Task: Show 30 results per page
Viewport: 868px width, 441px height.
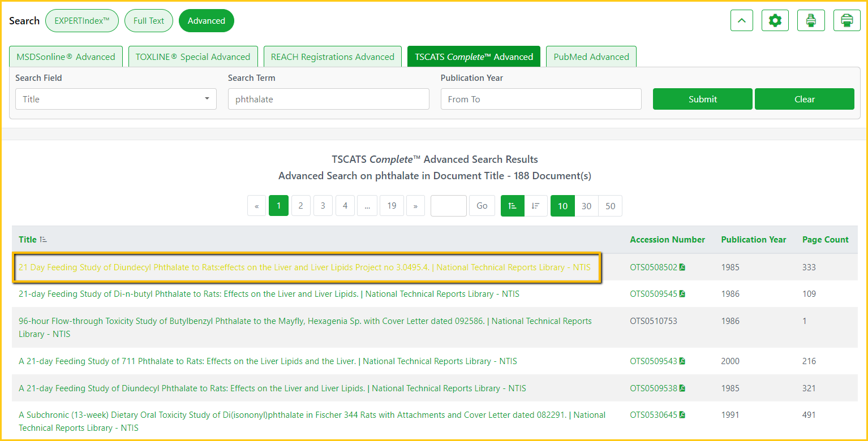Action: 586,206
